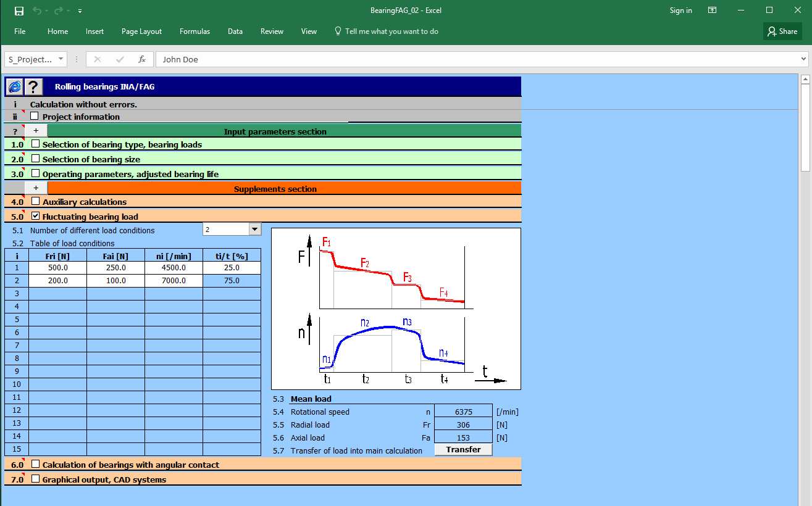Click the vertical scrollbar thumb
812x506 pixels.
click(805, 128)
